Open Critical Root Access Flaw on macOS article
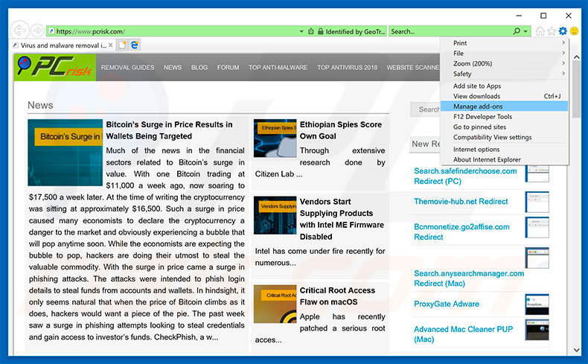Image resolution: width=588 pixels, height=364 pixels. click(x=337, y=296)
